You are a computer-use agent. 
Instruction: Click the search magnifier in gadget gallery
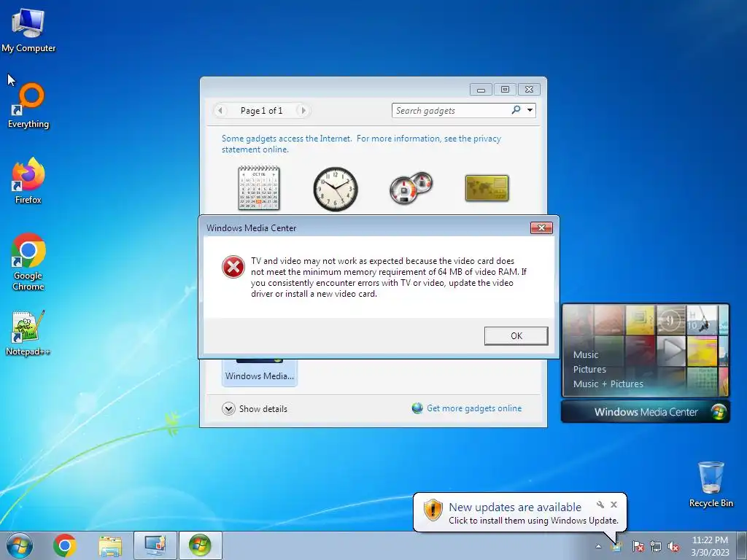coord(516,110)
